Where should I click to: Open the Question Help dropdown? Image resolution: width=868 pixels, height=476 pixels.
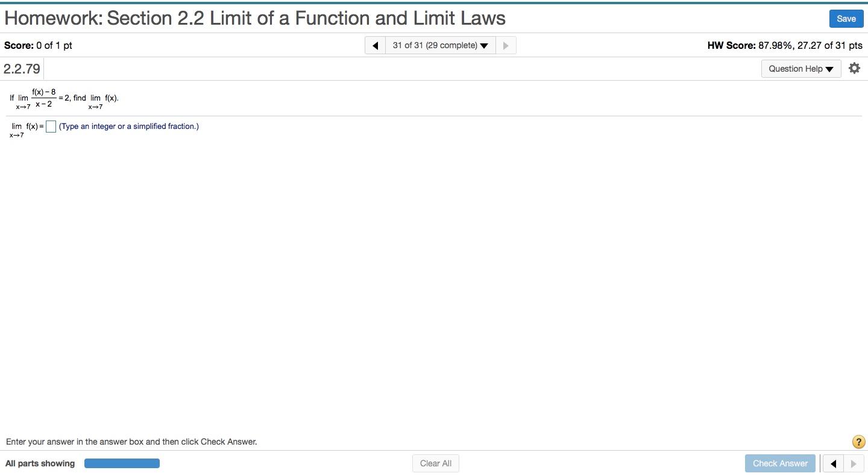[800, 69]
